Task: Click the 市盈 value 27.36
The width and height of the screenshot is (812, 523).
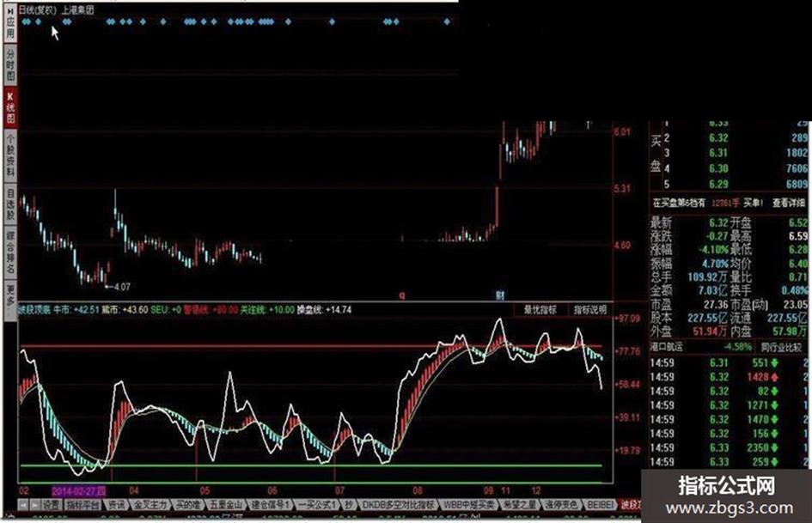Action: [716, 305]
